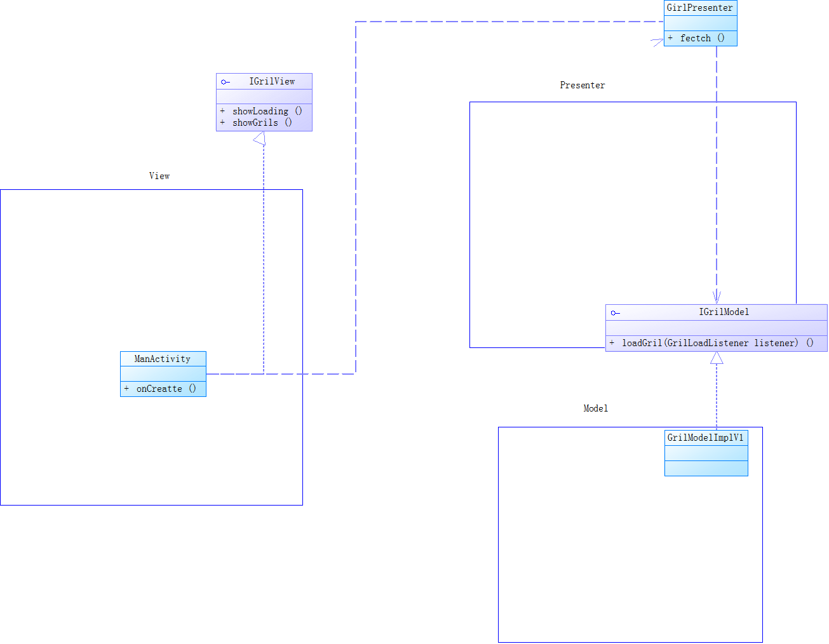The height and width of the screenshot is (644, 829).
Task: Click the onCreatte () method in ManActivity
Action: click(x=166, y=389)
